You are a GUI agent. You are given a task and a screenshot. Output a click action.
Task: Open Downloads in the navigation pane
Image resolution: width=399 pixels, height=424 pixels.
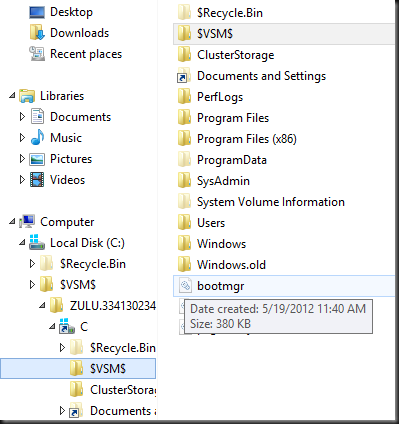click(80, 33)
